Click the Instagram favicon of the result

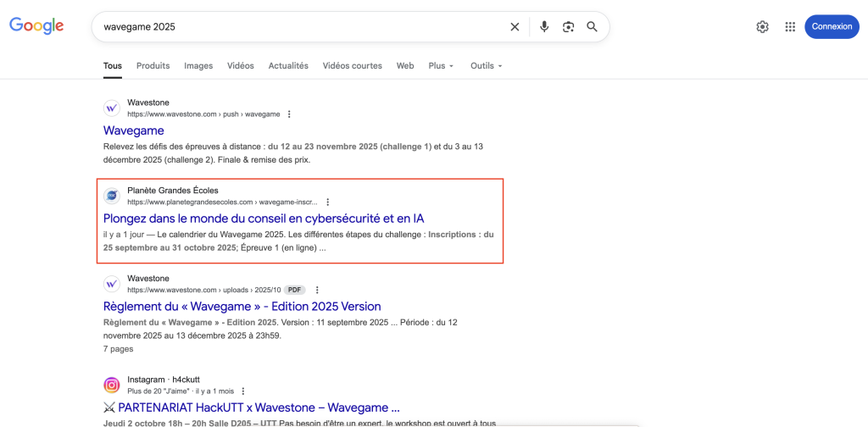coord(112,385)
